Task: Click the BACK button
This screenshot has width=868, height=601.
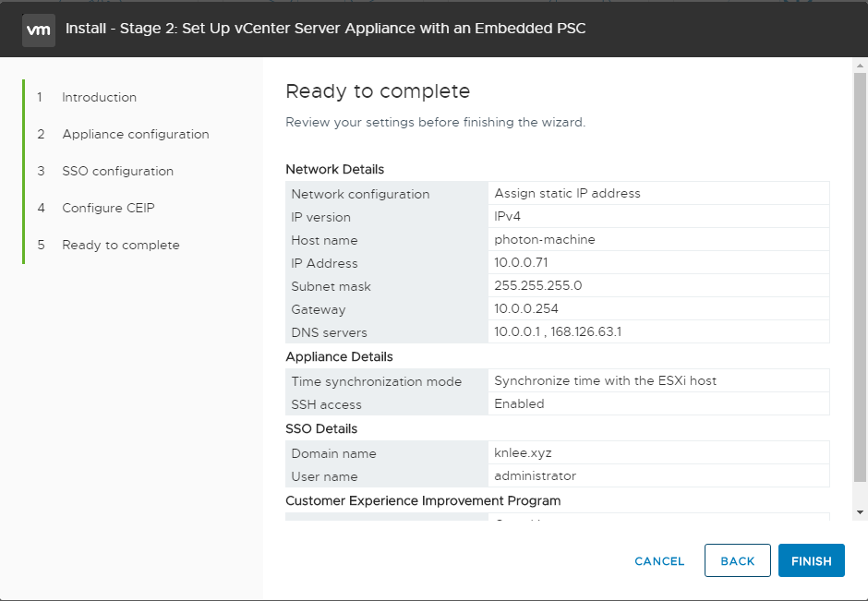Action: pos(738,560)
